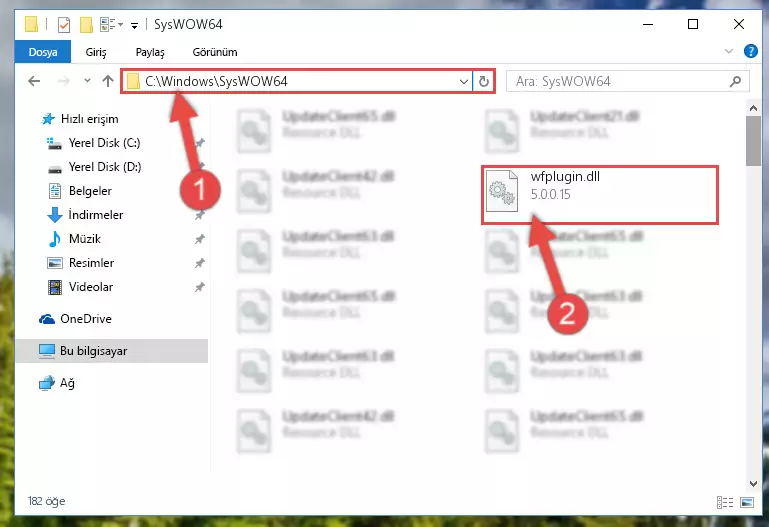Switch to large icons view layout

pyautogui.click(x=747, y=502)
